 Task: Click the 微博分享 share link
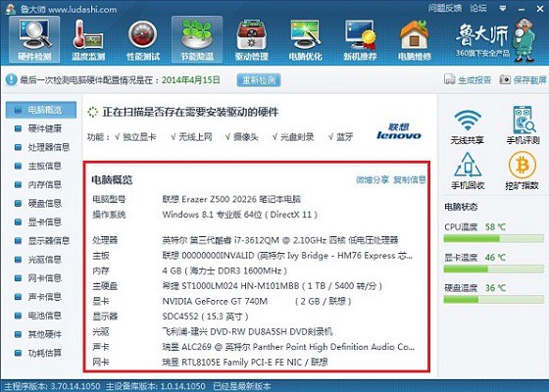coord(373,180)
